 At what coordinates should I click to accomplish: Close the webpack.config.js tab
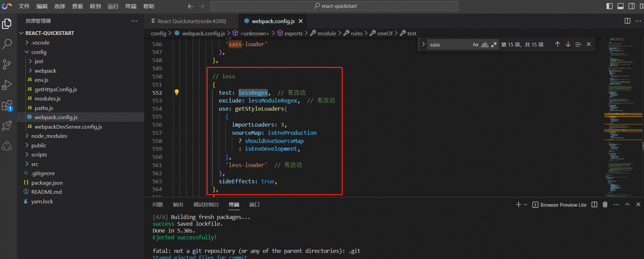click(301, 21)
